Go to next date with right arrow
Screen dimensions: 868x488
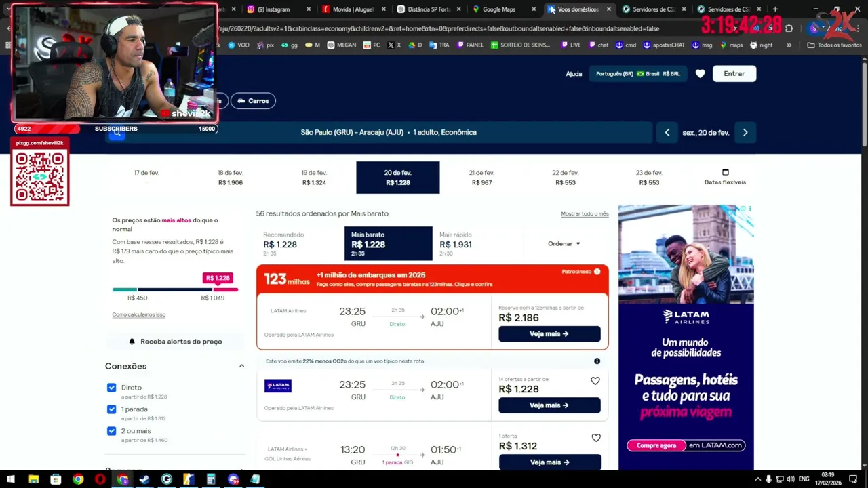point(745,133)
